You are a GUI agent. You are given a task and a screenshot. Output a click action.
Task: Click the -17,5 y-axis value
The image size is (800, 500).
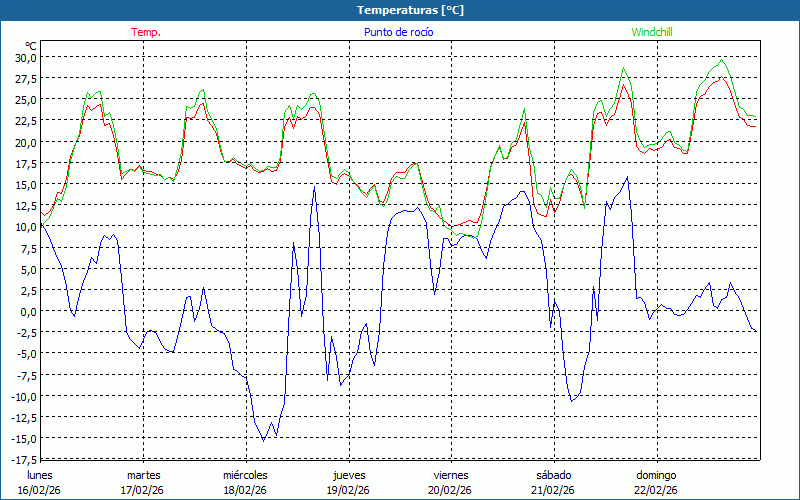tap(24, 459)
